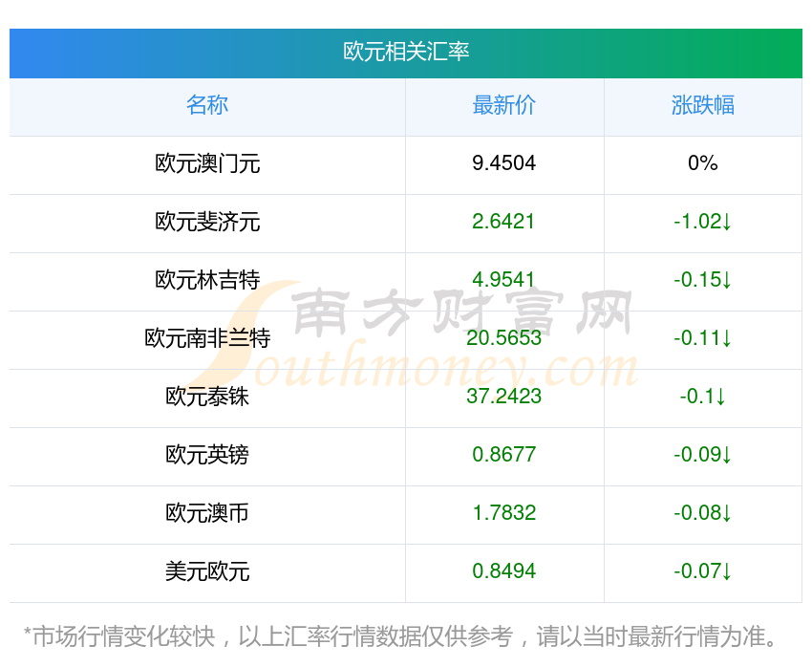Click the price 2.6421
This screenshot has height=667, width=812.
click(x=503, y=222)
